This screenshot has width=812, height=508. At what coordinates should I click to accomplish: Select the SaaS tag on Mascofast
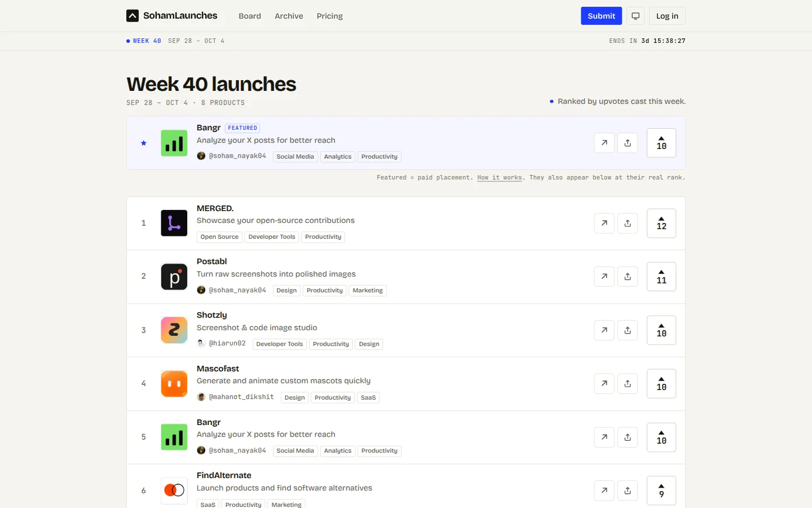[368, 398]
